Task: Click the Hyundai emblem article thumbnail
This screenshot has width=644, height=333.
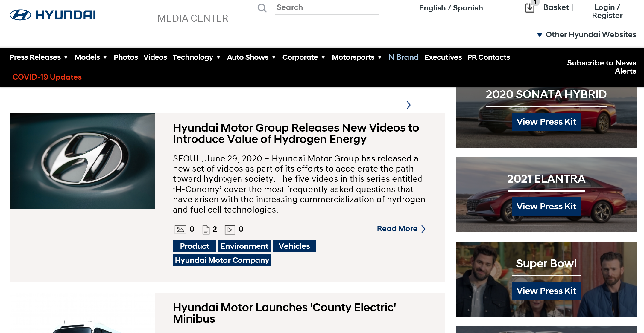Action: click(x=82, y=161)
